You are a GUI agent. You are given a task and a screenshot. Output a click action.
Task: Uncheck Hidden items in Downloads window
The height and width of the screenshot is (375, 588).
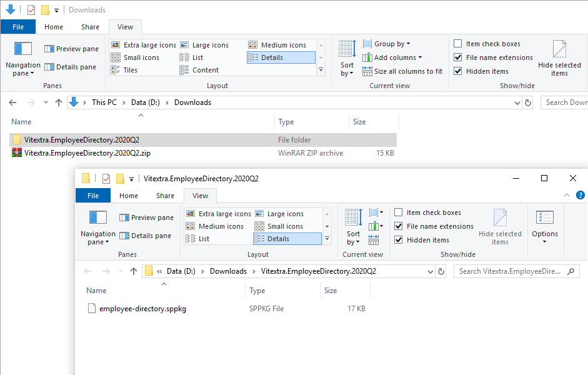point(457,71)
